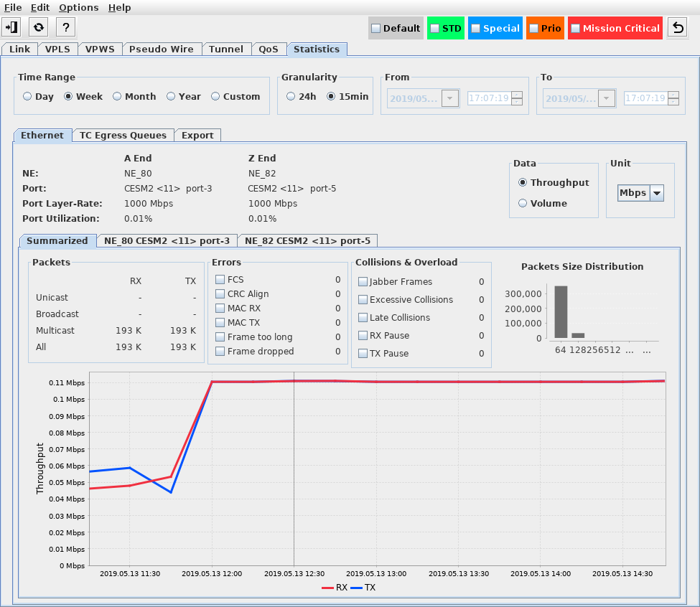The height and width of the screenshot is (607, 700).
Task: Select the Volume data radio button
Action: [x=523, y=203]
